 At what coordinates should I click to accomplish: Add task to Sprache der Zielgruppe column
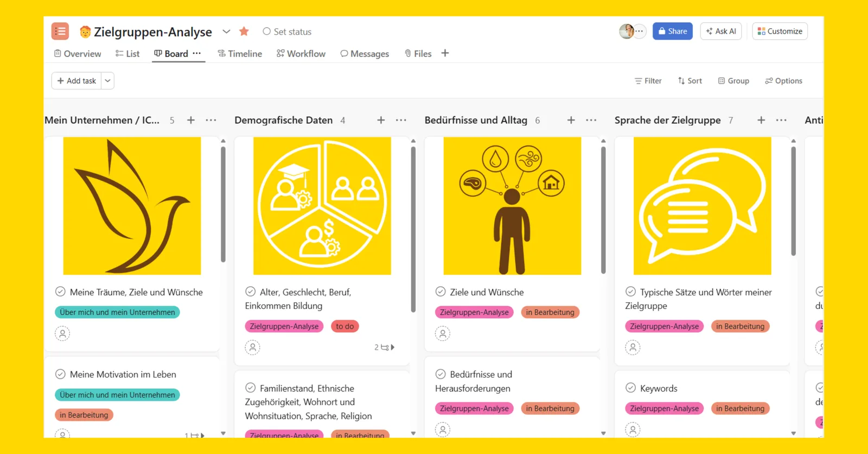[x=761, y=120]
